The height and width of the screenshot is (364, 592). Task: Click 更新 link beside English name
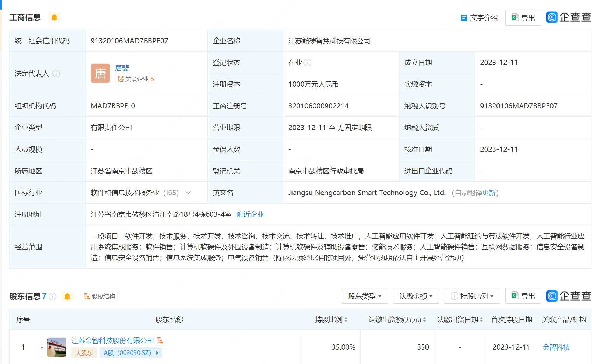(489, 193)
